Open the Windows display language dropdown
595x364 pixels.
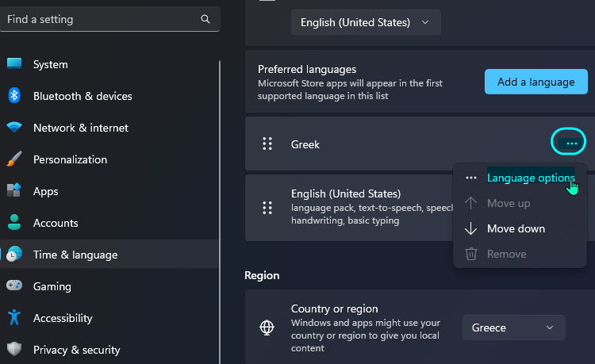[366, 22]
